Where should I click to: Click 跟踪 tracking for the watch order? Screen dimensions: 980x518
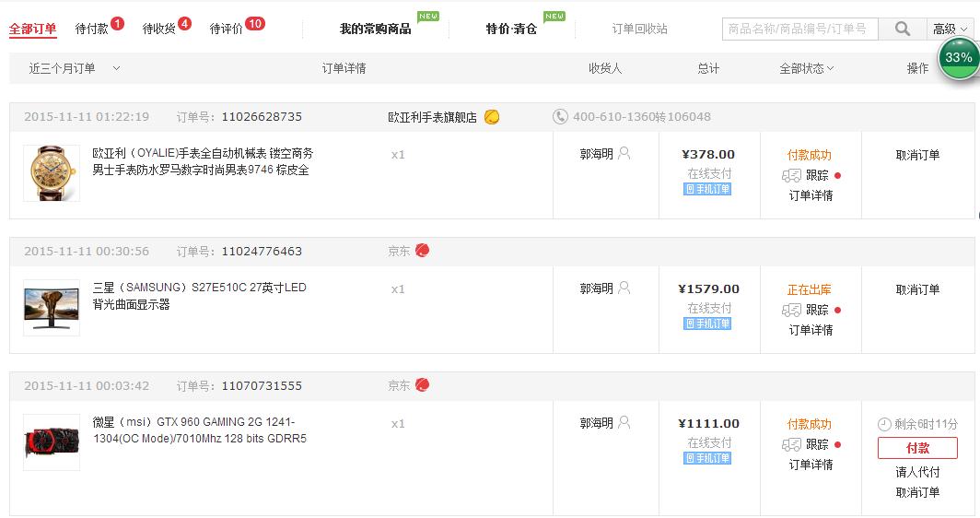(817, 176)
